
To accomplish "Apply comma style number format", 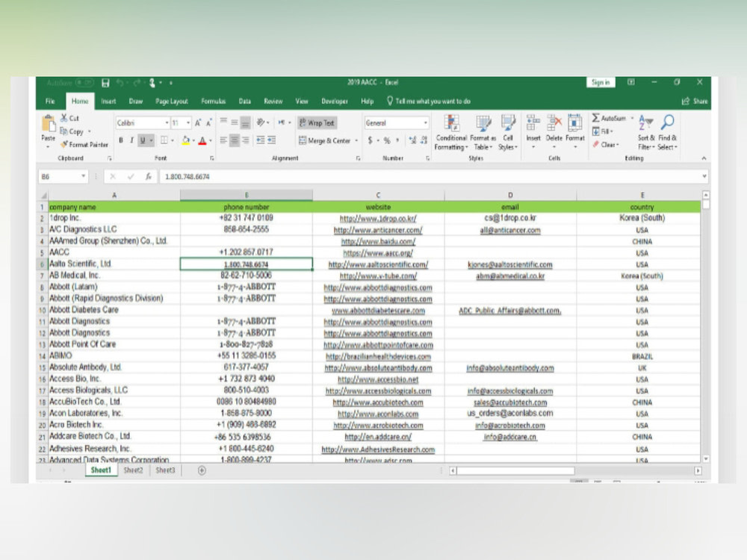I will click(x=397, y=140).
